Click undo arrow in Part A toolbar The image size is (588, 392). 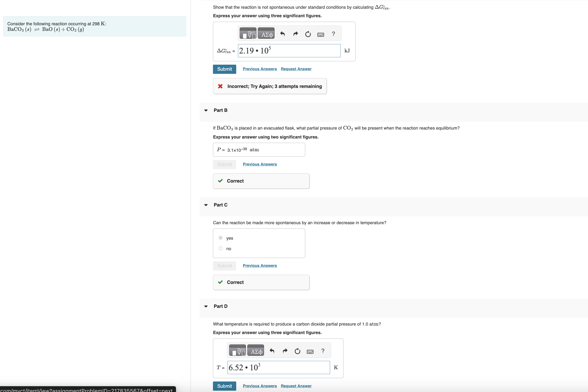tap(283, 34)
